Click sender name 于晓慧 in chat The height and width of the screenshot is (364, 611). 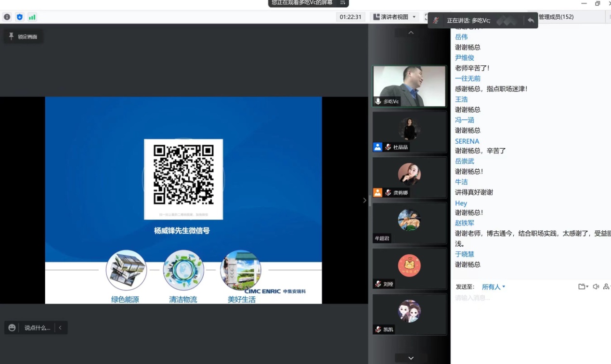(x=465, y=254)
